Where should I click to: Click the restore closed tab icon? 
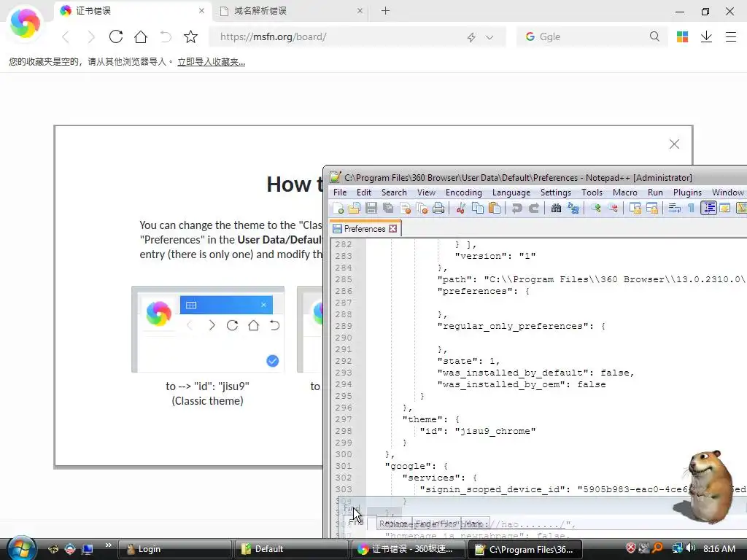click(166, 36)
